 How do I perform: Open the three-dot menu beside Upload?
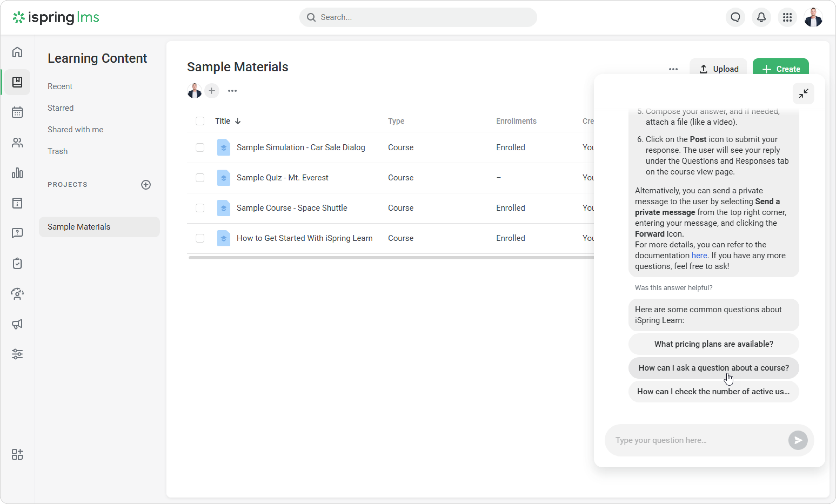pos(673,69)
